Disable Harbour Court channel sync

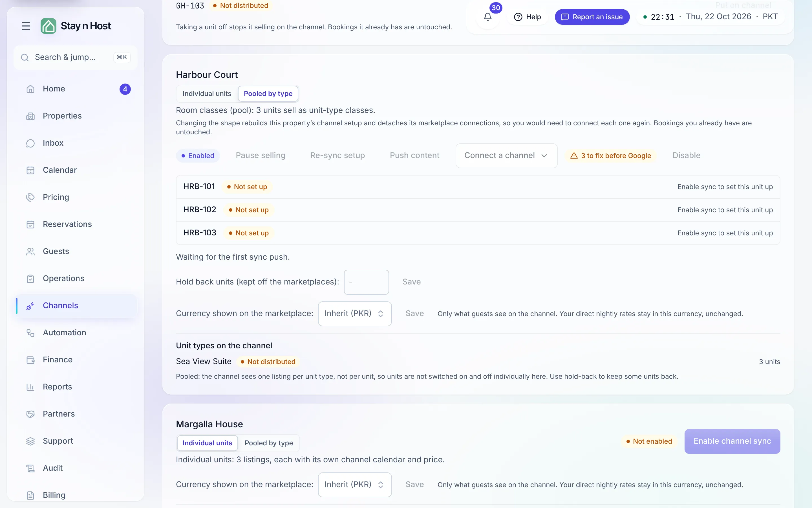click(687, 156)
